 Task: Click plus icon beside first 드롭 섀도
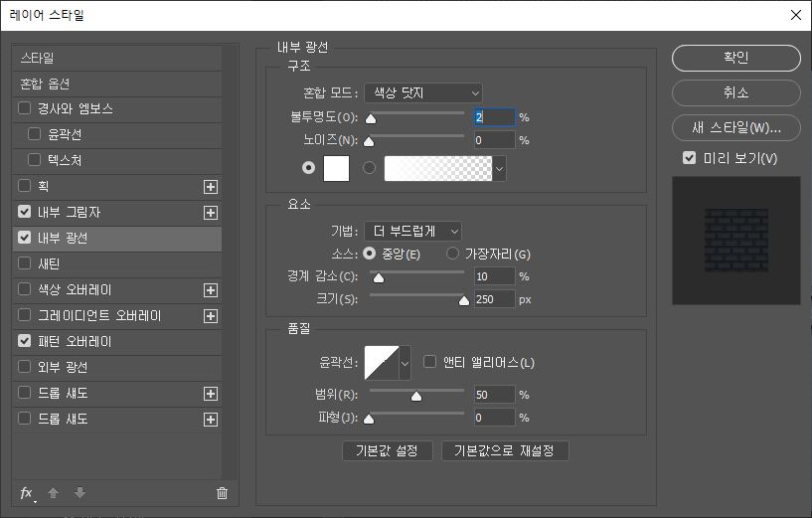coord(211,394)
